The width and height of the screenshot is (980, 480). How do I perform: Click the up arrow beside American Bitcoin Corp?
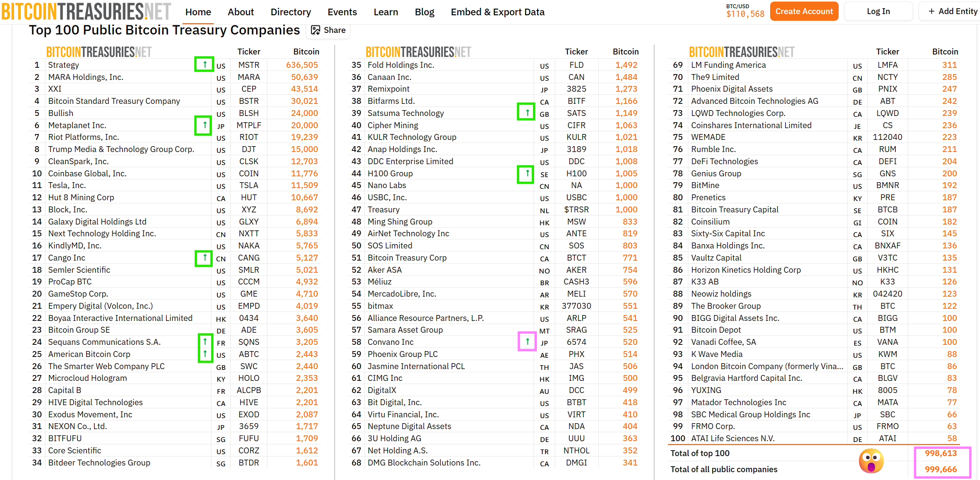(x=205, y=354)
